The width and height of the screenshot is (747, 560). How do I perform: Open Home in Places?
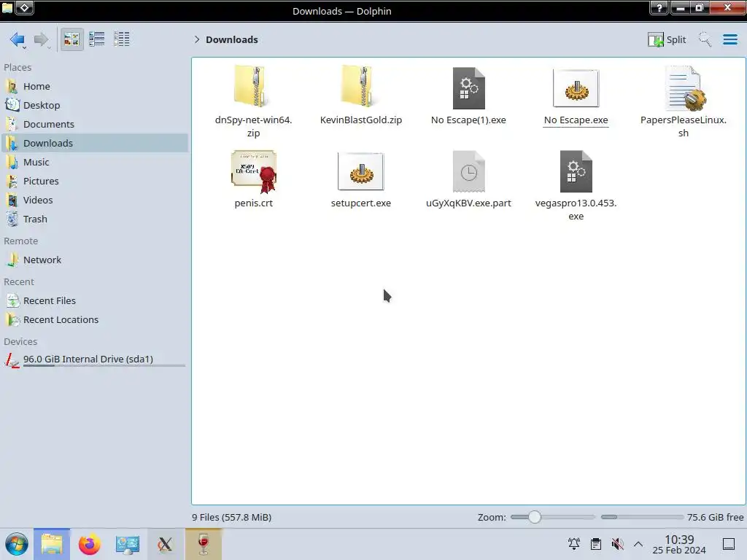[94, 86]
